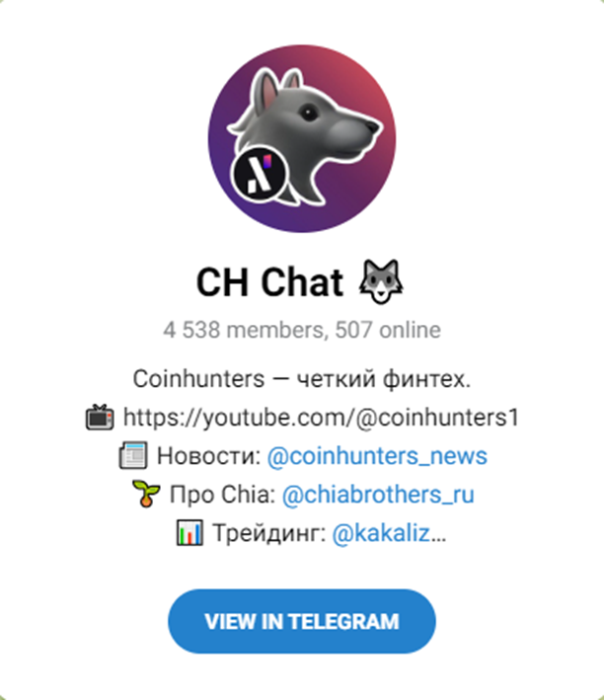Click the VIEW IN TELEGRAM button
Screen dimensions: 604x700
point(302,621)
